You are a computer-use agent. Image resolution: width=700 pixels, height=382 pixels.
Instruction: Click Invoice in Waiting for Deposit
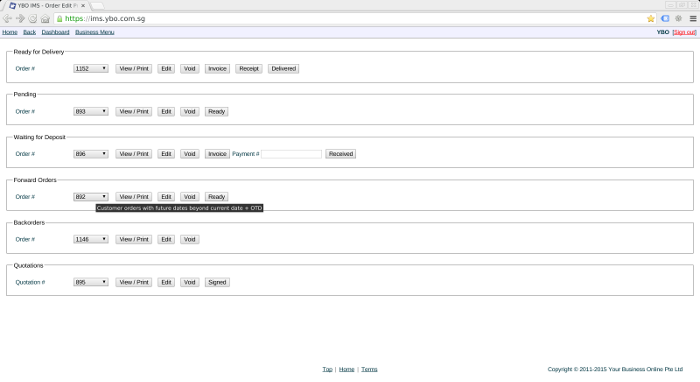click(217, 154)
